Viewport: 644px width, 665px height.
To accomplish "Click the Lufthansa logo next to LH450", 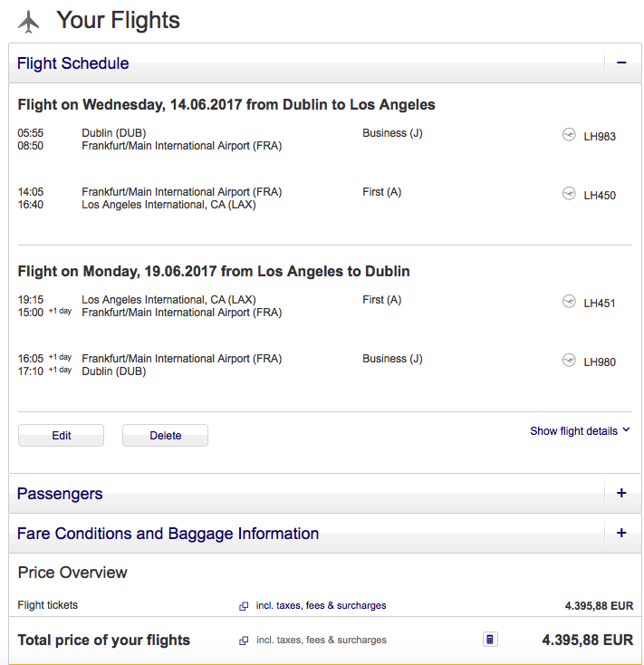I will [x=569, y=194].
